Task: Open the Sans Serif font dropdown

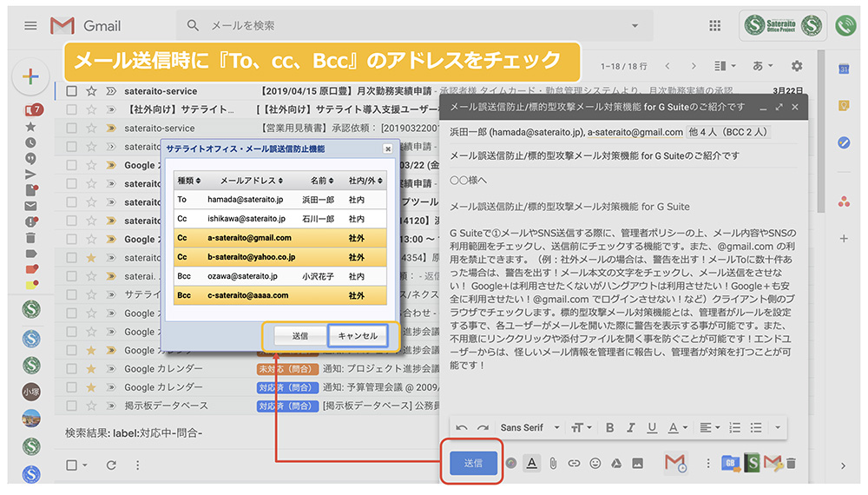Action: [529, 427]
